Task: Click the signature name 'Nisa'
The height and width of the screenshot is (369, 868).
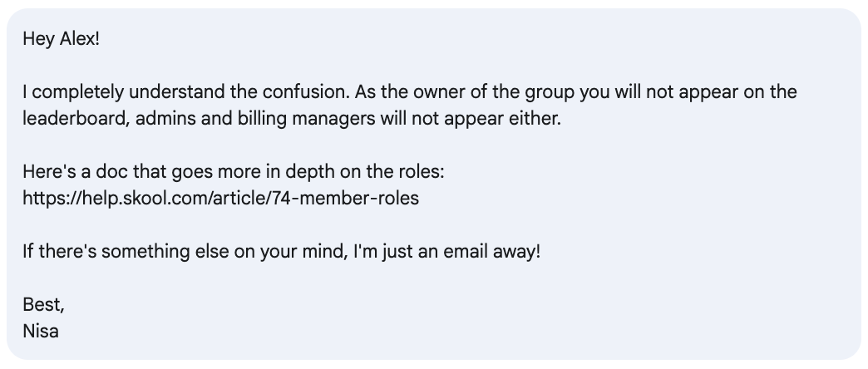Action: (41, 331)
